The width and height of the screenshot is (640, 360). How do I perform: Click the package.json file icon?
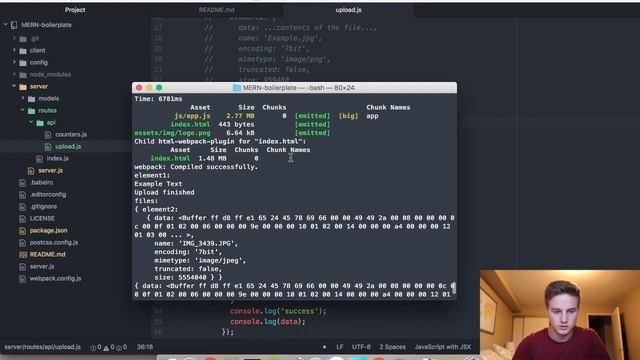(22, 231)
